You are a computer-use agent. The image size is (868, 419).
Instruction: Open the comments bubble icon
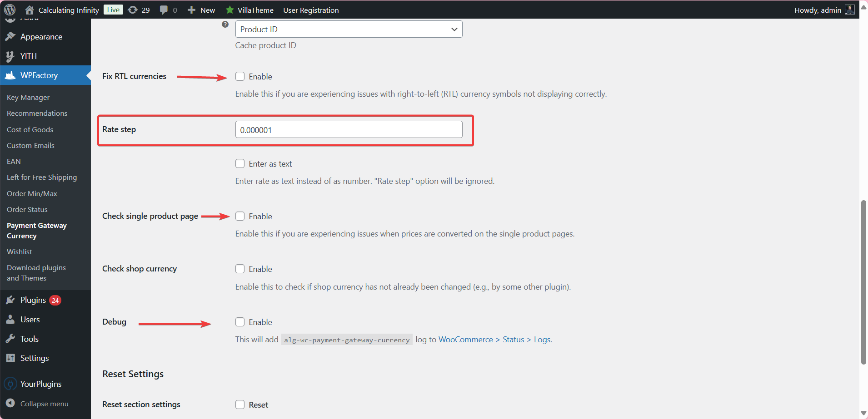164,10
